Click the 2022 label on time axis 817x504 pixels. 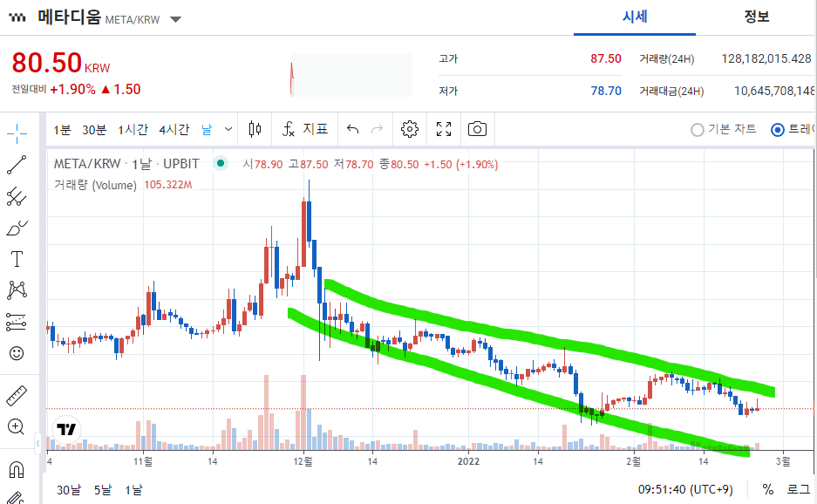click(468, 461)
